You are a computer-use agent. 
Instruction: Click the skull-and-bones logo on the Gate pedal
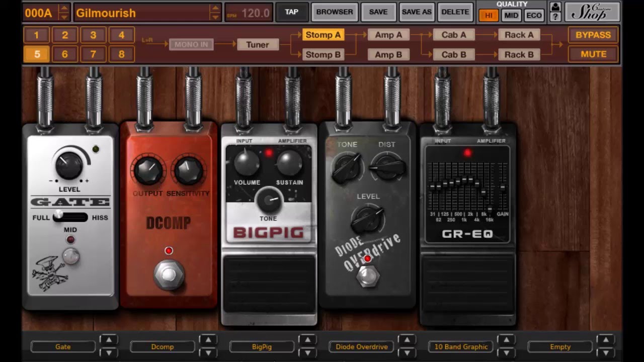click(x=49, y=273)
